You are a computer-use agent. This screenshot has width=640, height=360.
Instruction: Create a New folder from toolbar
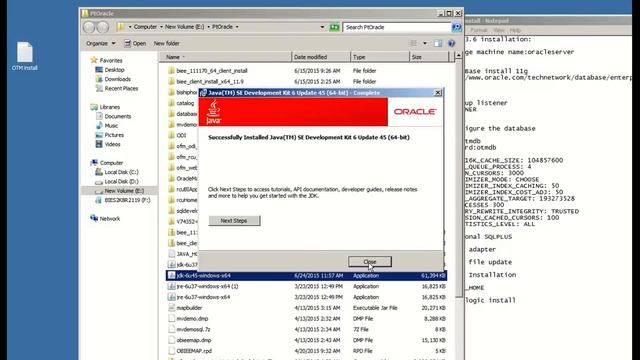point(167,43)
